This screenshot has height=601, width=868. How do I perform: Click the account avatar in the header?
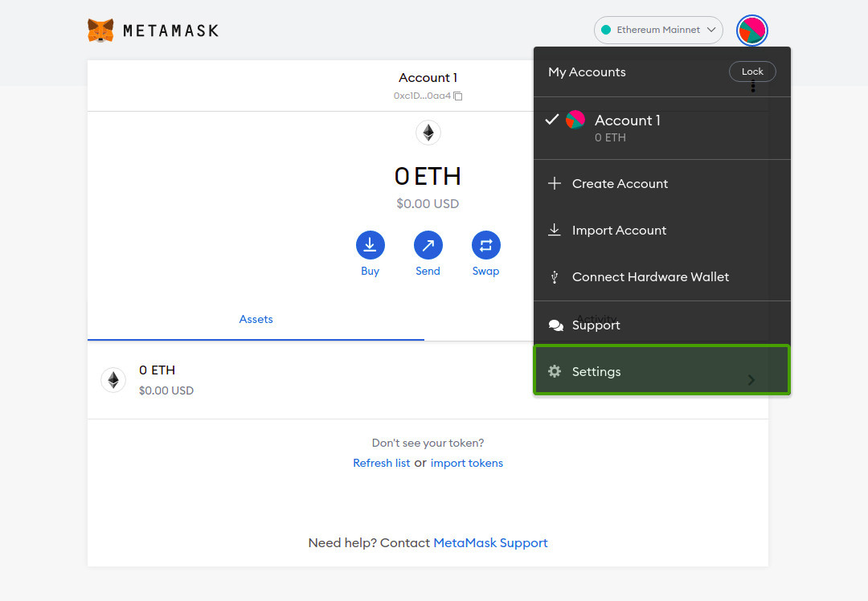point(751,31)
